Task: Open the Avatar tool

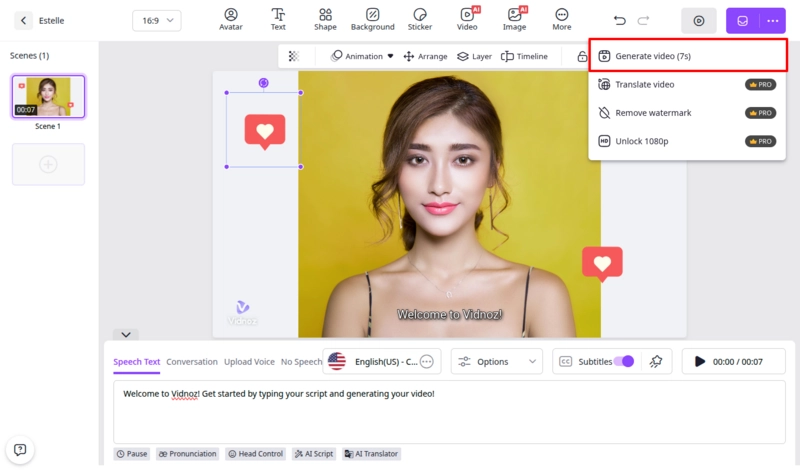Action: tap(231, 19)
